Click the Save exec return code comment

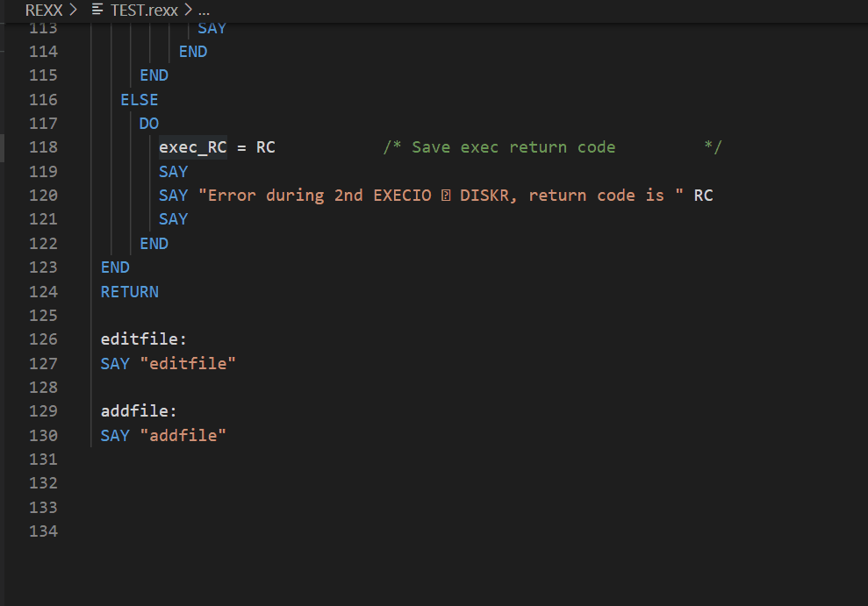coord(552,147)
